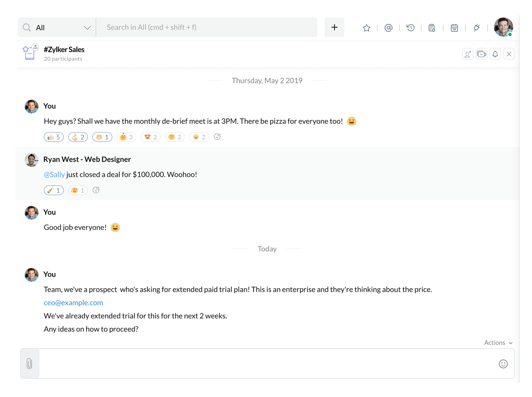Toggle the champagne bottle reaction
The width and height of the screenshot is (532, 397).
[54, 190]
